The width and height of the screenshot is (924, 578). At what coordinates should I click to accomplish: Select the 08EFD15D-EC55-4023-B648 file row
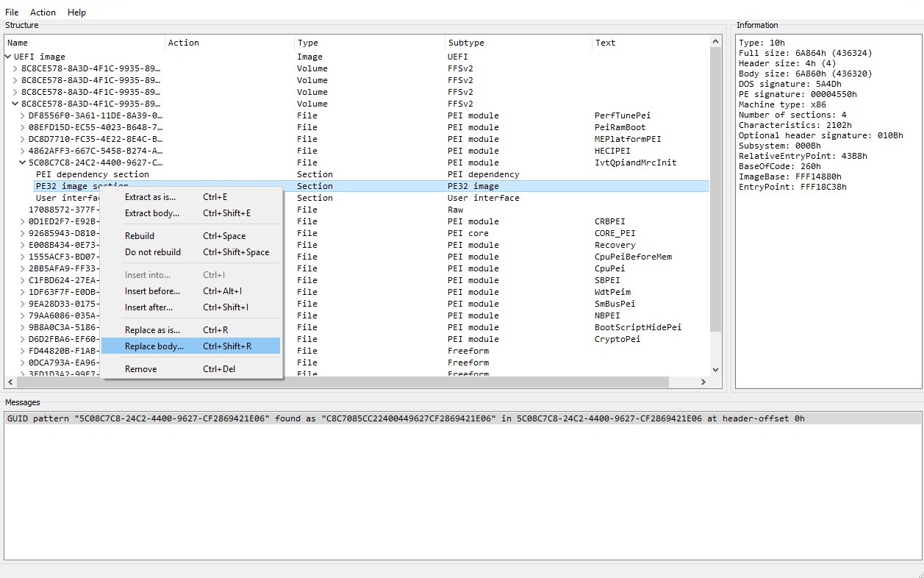click(x=357, y=127)
